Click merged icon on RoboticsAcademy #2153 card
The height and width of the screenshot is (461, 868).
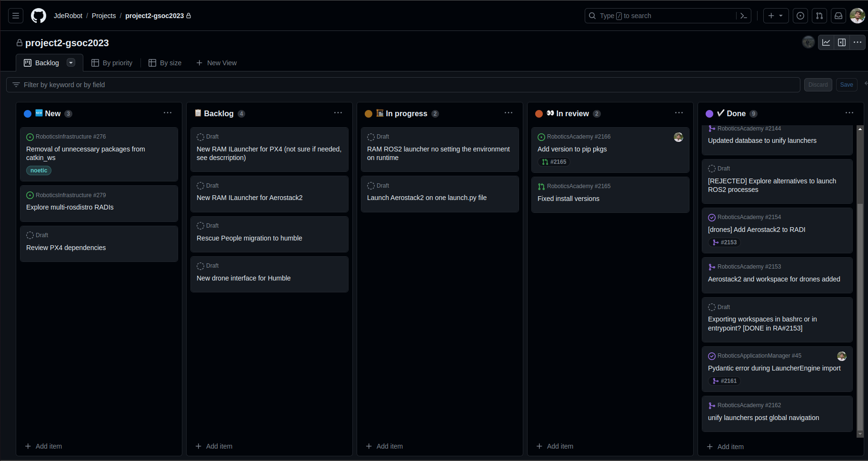(x=712, y=267)
